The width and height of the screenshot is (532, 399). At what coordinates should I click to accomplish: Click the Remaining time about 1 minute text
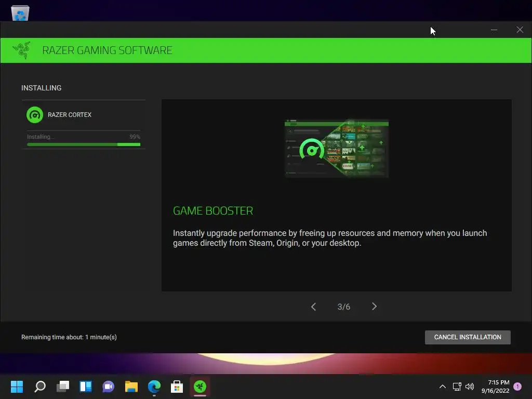(69, 337)
